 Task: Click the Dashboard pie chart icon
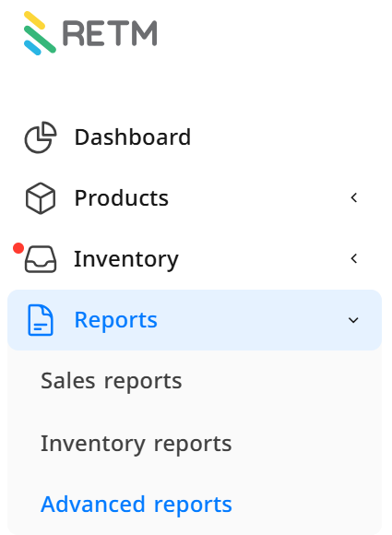pos(41,137)
